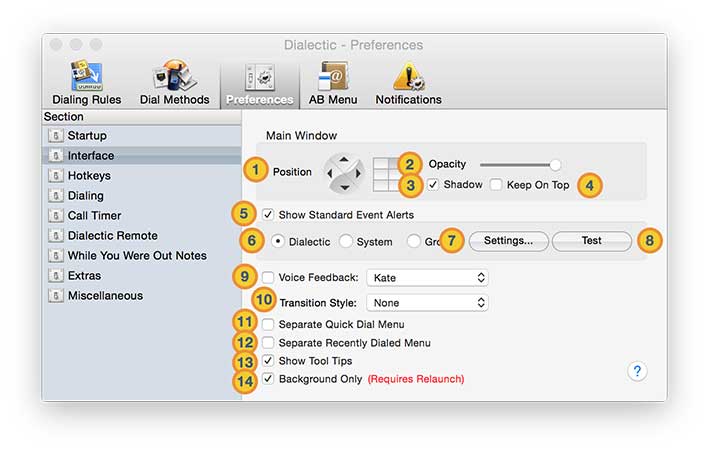Click the 'Dial Methods' toolbar label
This screenshot has width=709, height=452.
(175, 99)
